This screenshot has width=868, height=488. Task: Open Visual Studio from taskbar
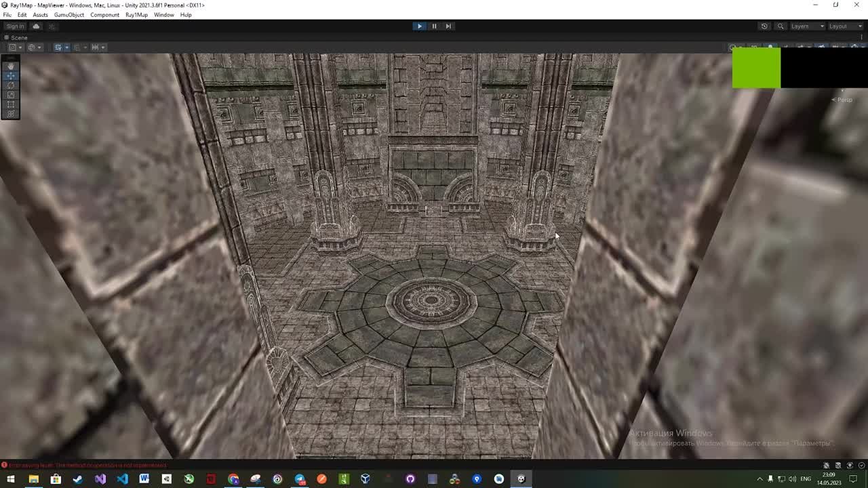click(x=100, y=479)
